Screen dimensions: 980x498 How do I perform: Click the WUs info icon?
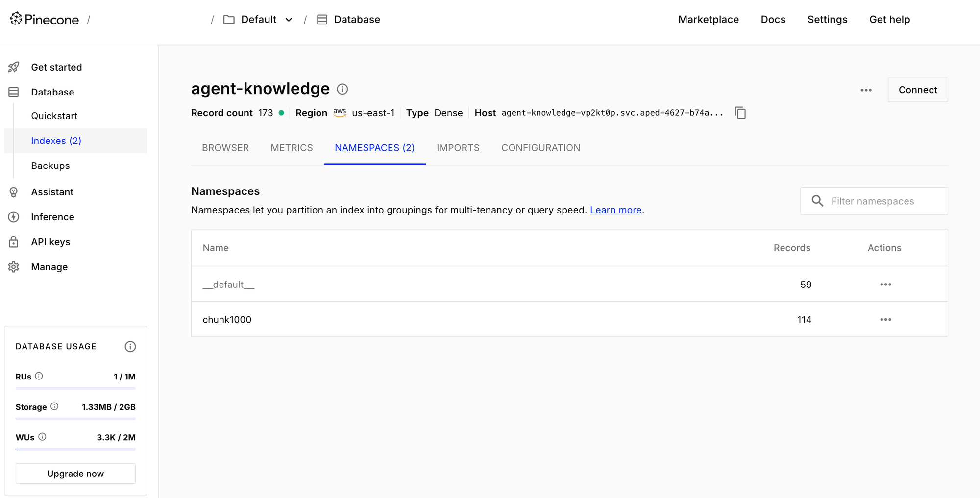(42, 437)
